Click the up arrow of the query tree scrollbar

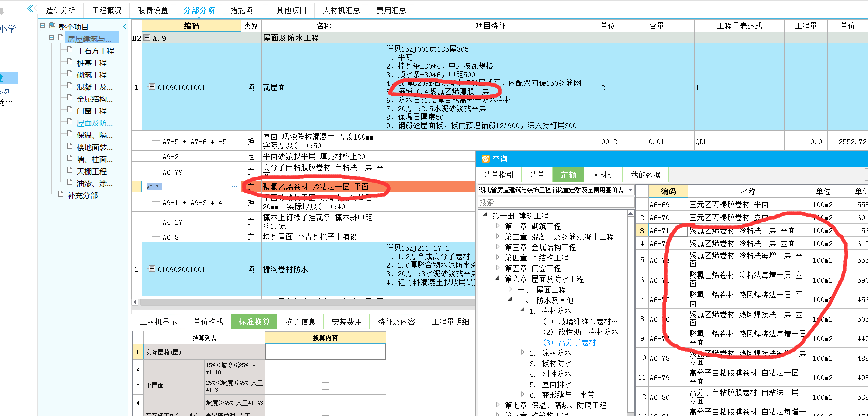click(x=631, y=214)
